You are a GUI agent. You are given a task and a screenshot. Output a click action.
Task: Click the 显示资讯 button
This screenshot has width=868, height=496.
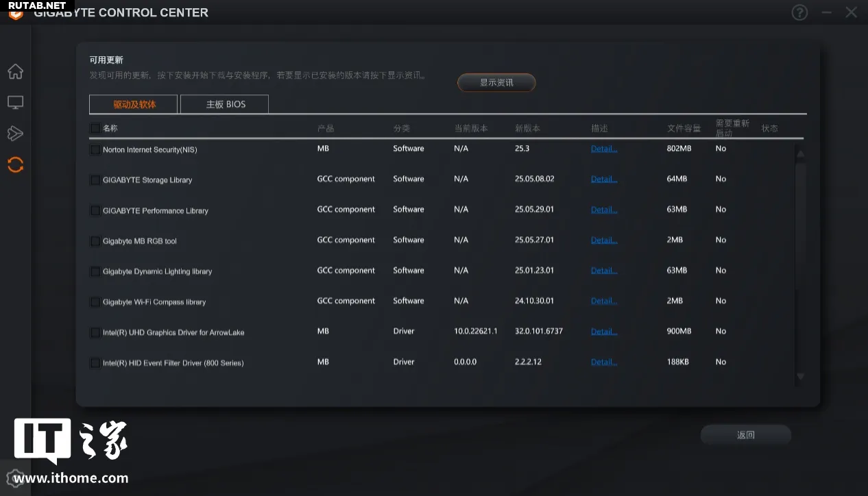[x=496, y=82]
